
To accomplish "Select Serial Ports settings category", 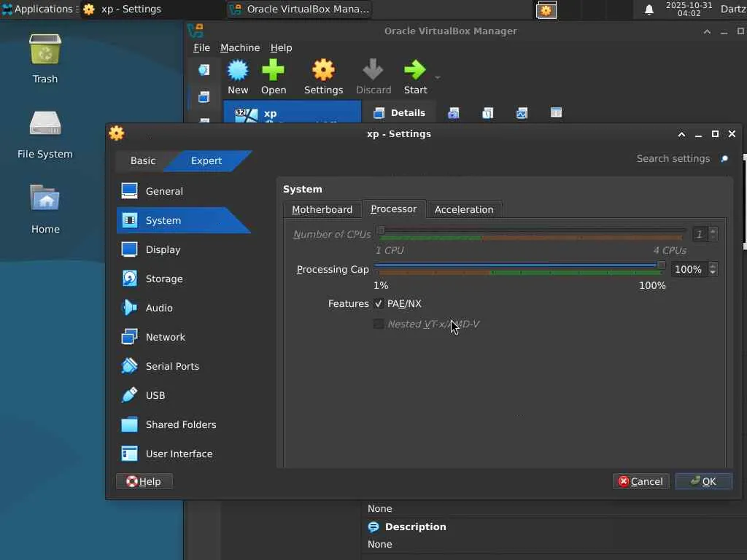I will tap(183, 366).
